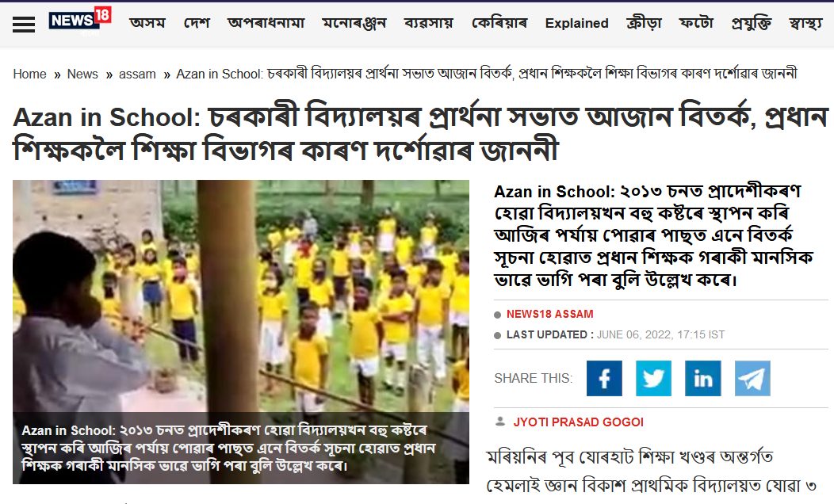Go to অপৰাধনামা section
Viewport: 834px width, 504px height.
266,23
